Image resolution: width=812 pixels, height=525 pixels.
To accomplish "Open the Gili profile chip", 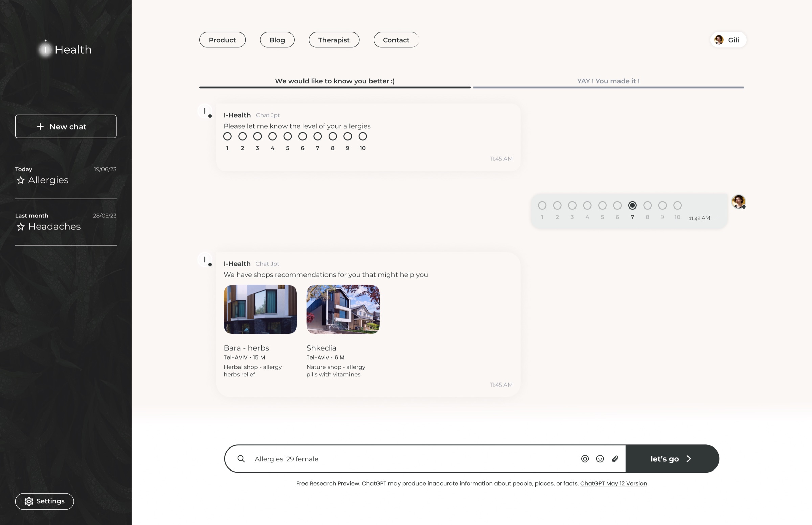I will click(728, 40).
